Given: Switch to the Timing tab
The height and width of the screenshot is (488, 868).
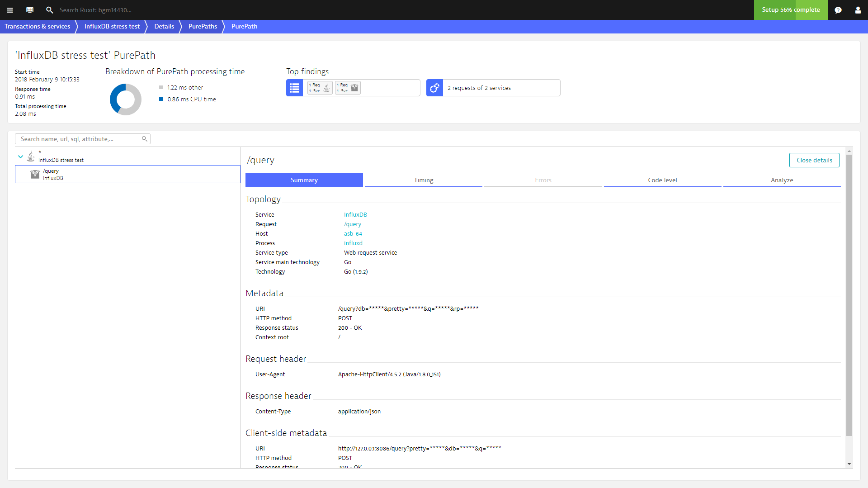Looking at the screenshot, I should click(x=424, y=180).
